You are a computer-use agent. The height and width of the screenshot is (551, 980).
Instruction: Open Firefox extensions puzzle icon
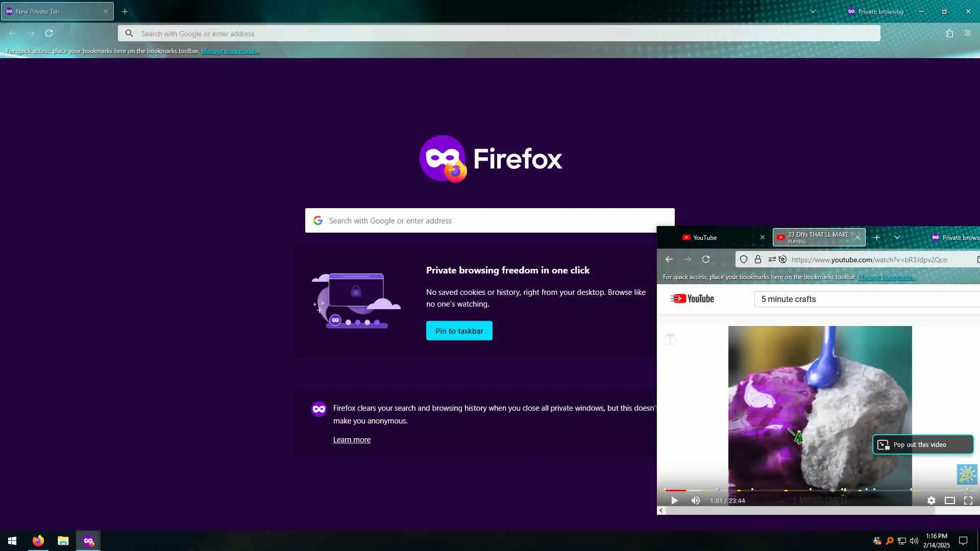949,33
